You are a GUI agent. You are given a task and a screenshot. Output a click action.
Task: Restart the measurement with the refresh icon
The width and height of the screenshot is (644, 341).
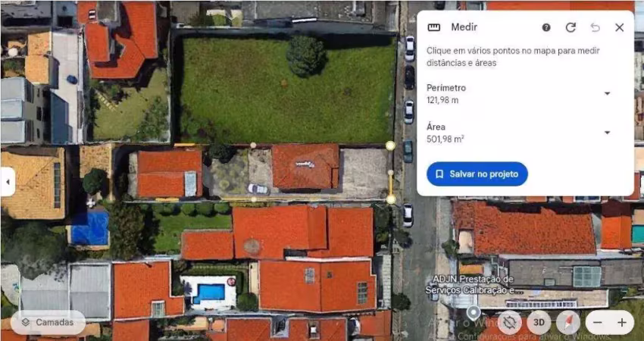coord(571,27)
